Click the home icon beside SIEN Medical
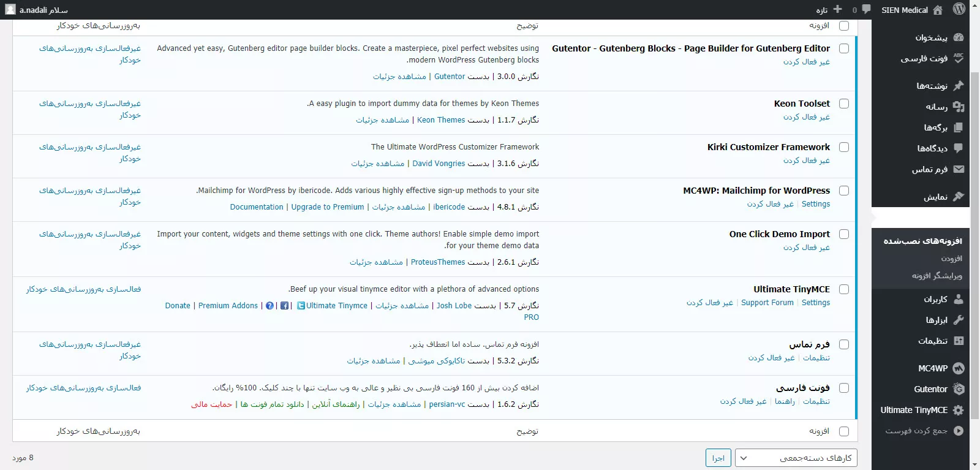The height and width of the screenshot is (470, 980). point(937,10)
